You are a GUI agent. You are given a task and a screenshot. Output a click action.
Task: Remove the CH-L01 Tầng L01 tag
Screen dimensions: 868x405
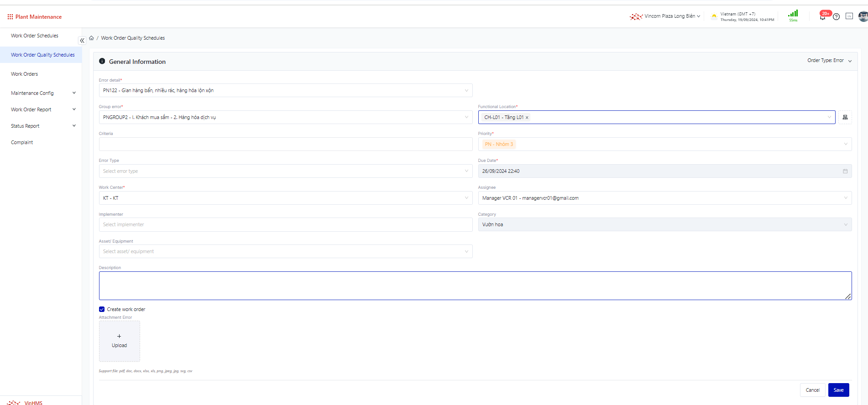(527, 118)
